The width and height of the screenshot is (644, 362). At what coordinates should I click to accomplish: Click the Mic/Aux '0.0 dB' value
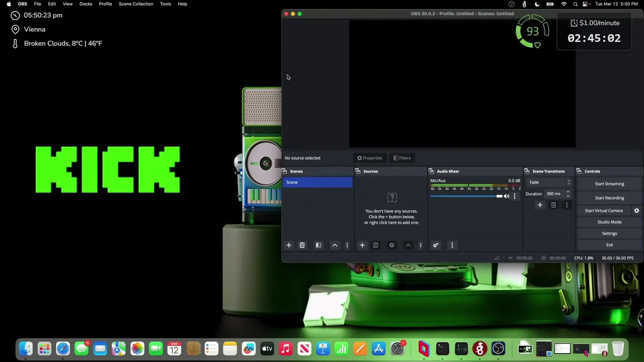pos(514,181)
